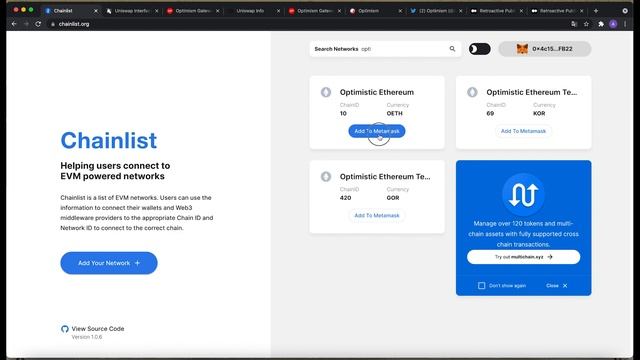Go forward in browser history
The image size is (640, 360).
click(x=26, y=24)
